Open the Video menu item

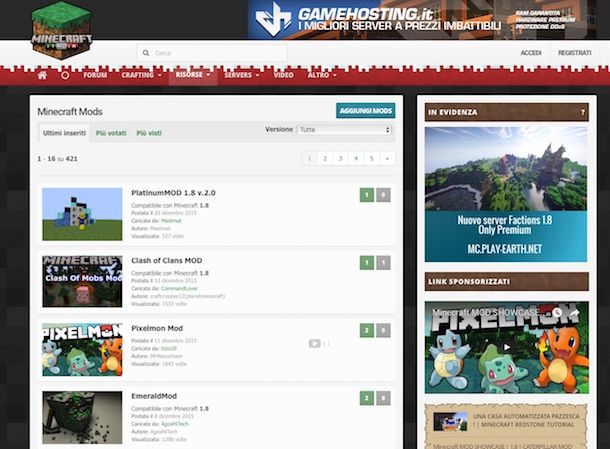pyautogui.click(x=283, y=75)
